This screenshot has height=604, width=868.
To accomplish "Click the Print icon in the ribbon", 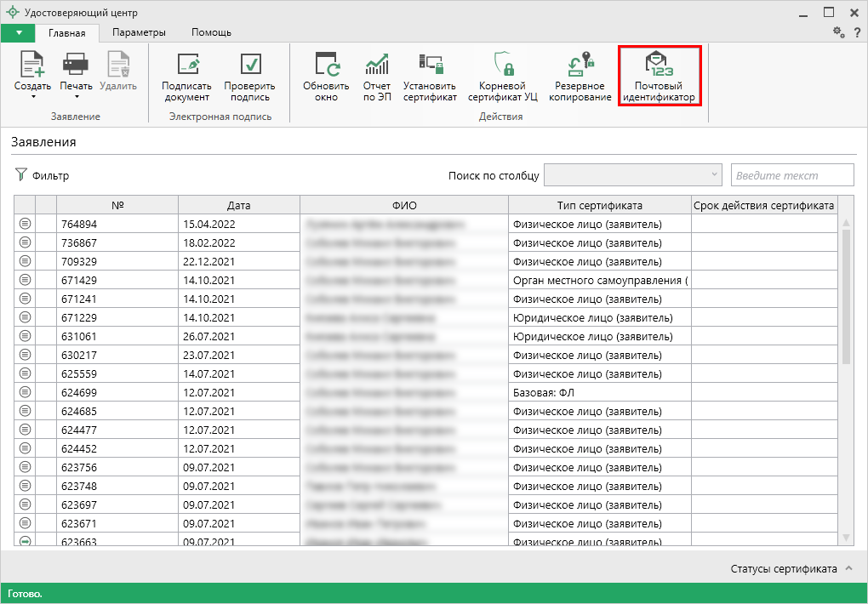I will [76, 66].
